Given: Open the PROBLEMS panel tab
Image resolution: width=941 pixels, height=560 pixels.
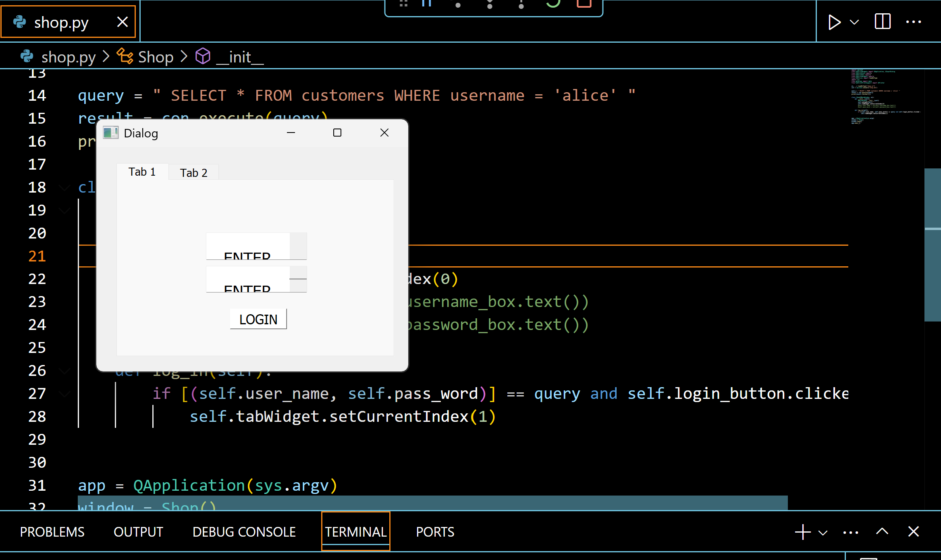Looking at the screenshot, I should (x=52, y=532).
